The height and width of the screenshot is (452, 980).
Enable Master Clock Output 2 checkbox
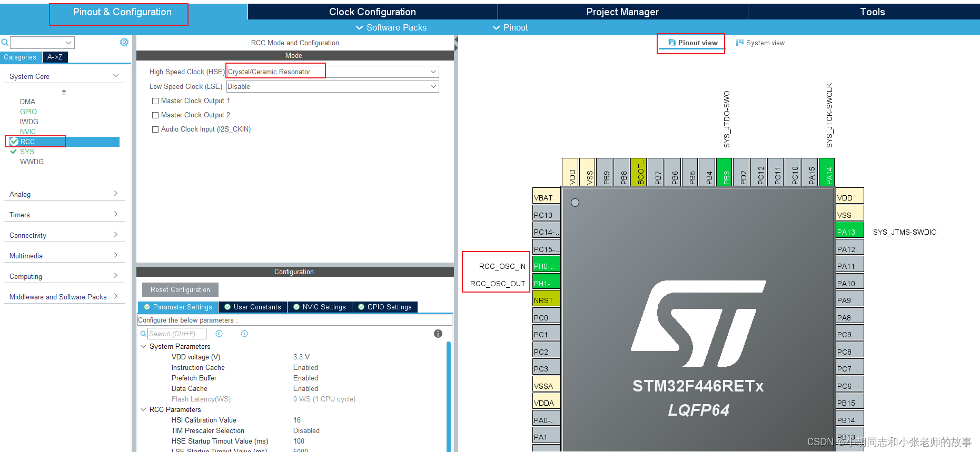pyautogui.click(x=155, y=115)
